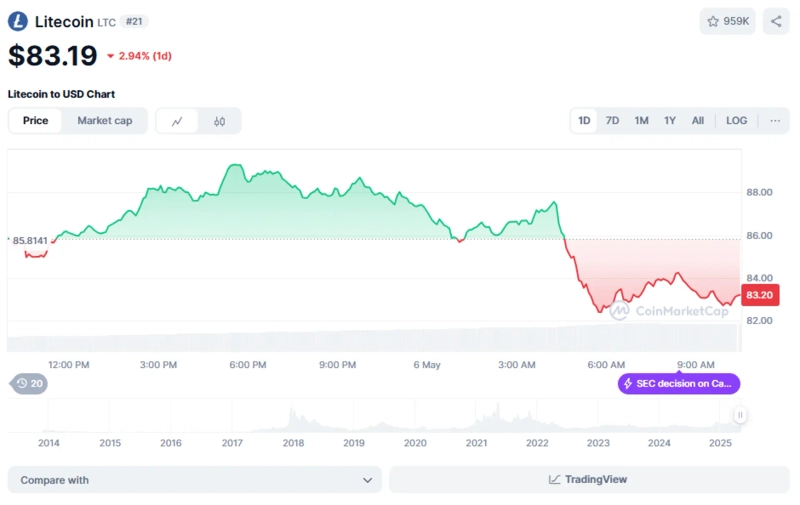Select the Market cap toggle option
The width and height of the screenshot is (800, 505).
pos(105,121)
